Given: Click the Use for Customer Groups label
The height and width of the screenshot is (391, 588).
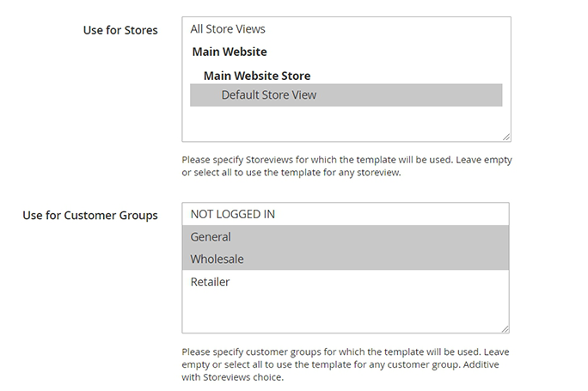Looking at the screenshot, I should pos(90,215).
